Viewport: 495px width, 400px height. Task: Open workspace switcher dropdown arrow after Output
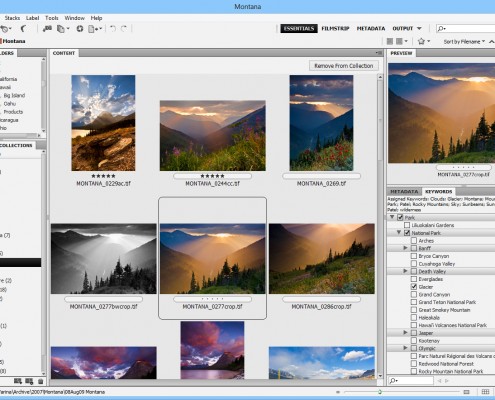pyautogui.click(x=419, y=29)
